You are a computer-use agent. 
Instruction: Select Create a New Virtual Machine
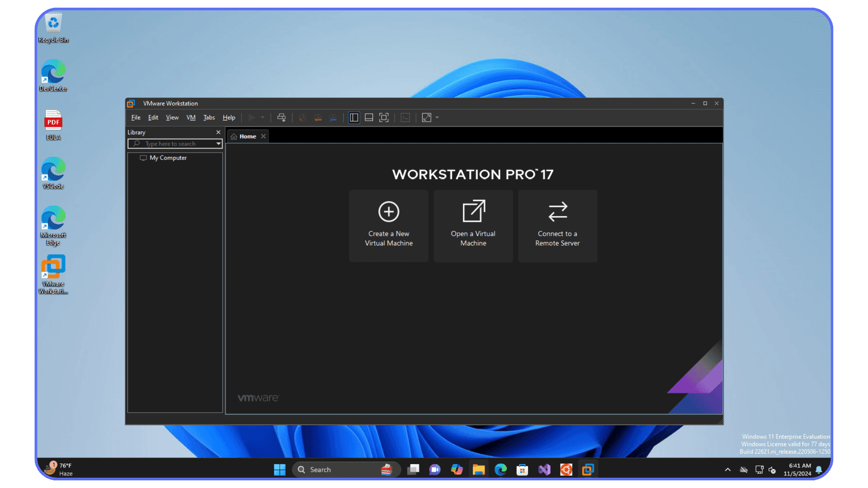tap(388, 226)
